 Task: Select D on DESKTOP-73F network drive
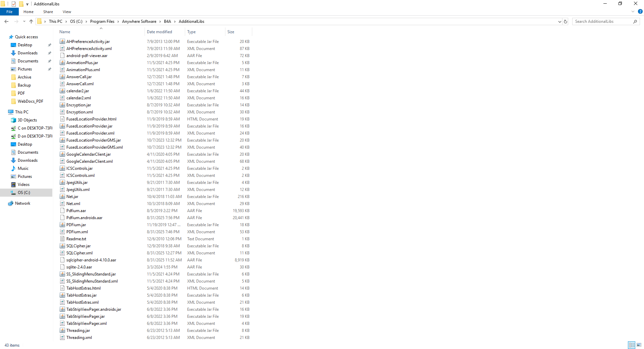(35, 136)
